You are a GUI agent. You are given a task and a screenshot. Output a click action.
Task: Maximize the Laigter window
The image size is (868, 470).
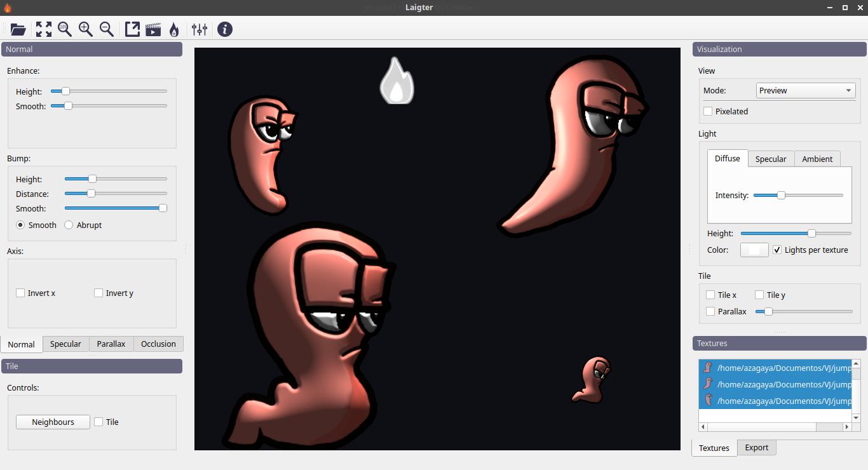pyautogui.click(x=845, y=8)
